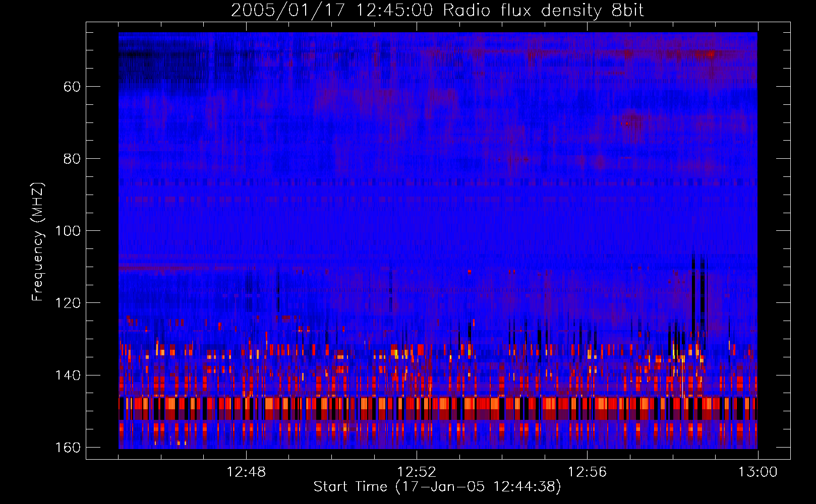This screenshot has width=816, height=504.
Task: Click the plot title '2005/01/17 12:45:00 Radio flux density 8bit'
Action: (437, 11)
